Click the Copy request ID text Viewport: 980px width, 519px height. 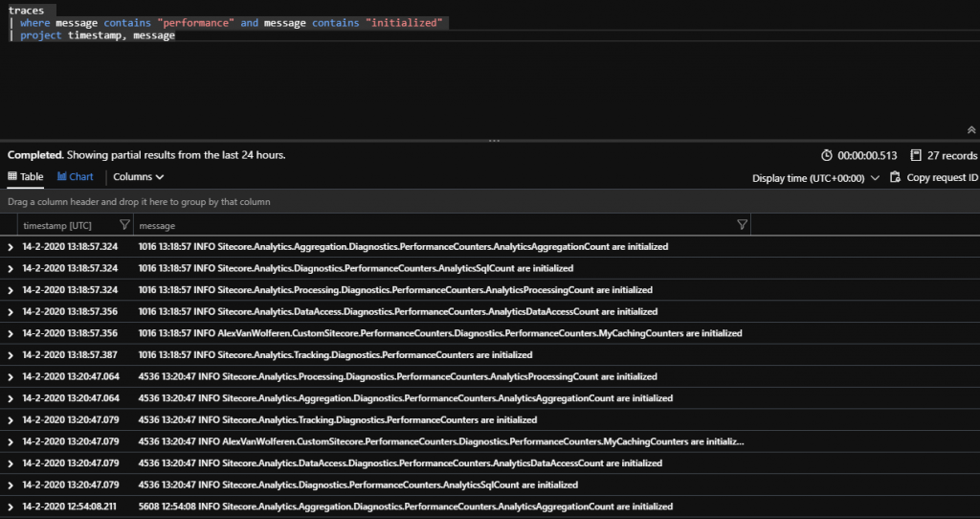942,178
